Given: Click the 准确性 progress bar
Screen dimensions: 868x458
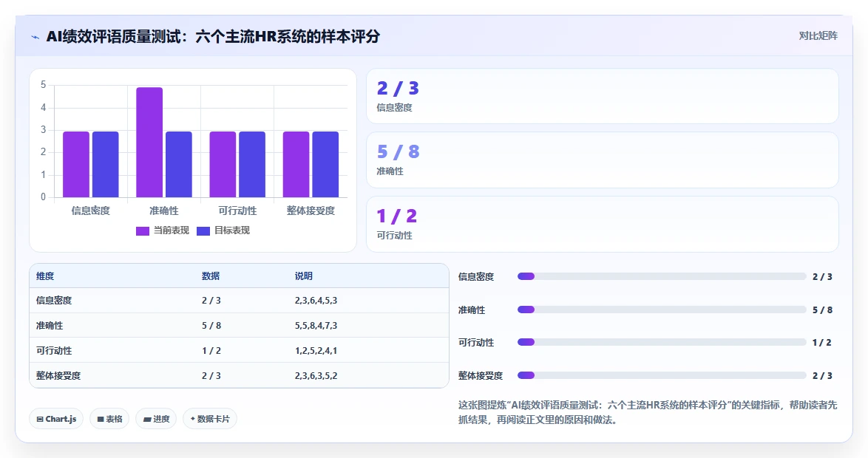Looking at the screenshot, I should click(x=662, y=310).
